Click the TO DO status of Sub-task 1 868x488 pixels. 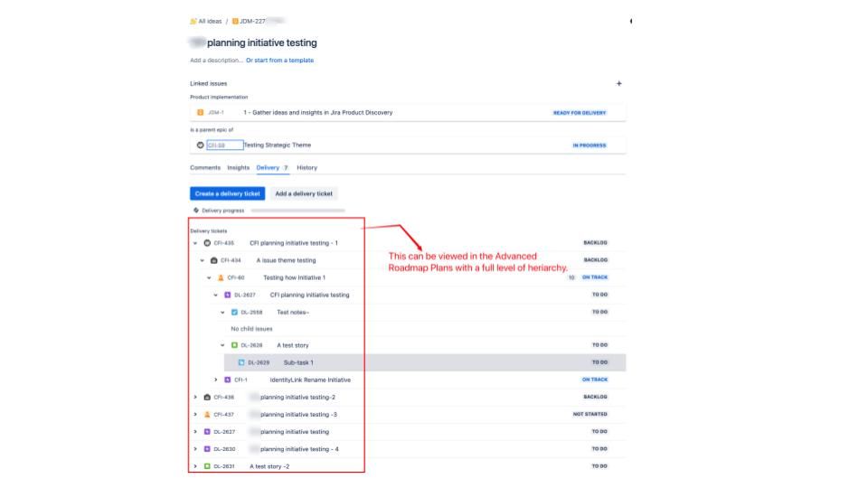tap(599, 362)
